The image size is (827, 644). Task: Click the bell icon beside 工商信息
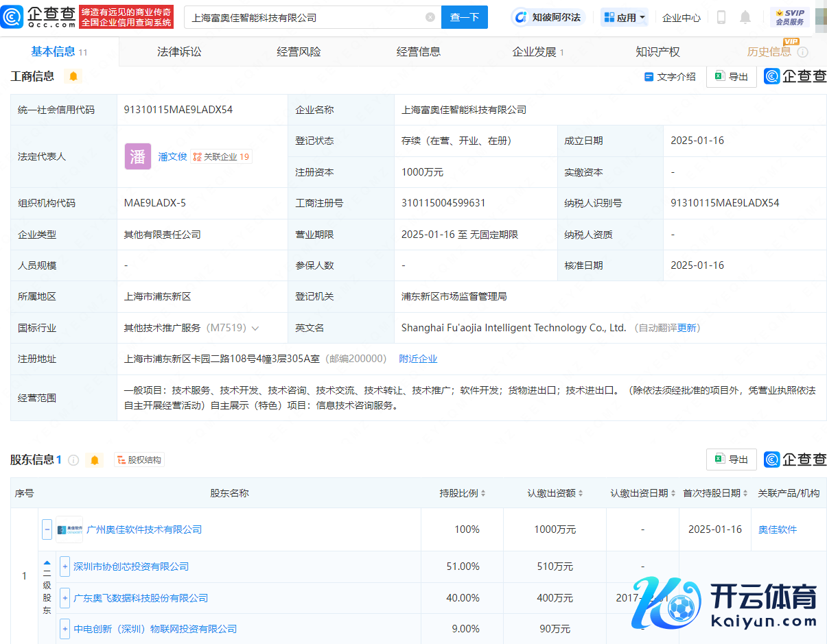[73, 76]
